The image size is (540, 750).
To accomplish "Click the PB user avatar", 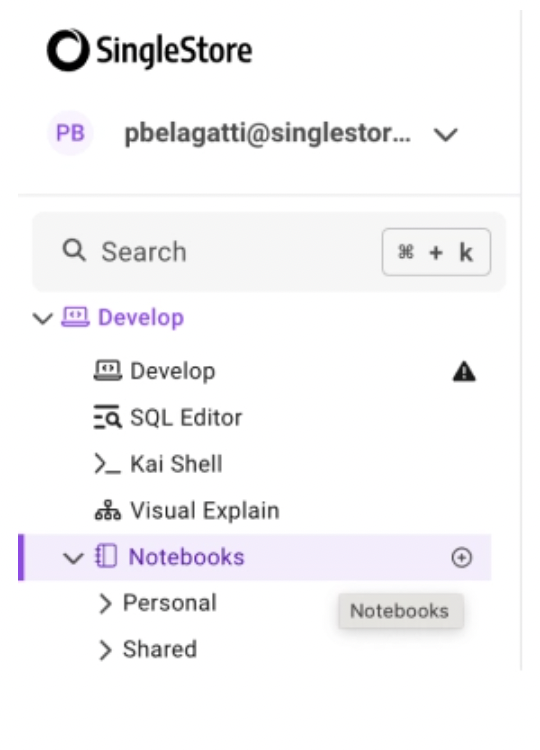I will point(70,133).
